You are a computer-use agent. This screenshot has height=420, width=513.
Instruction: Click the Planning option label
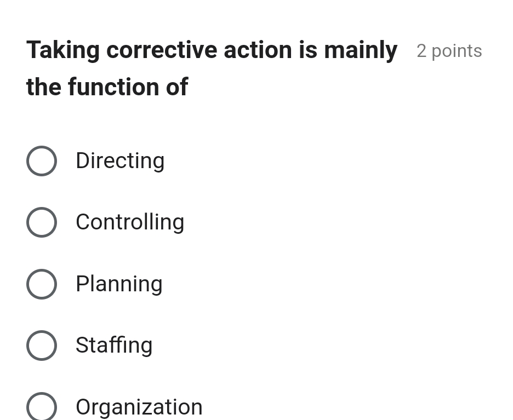click(118, 284)
